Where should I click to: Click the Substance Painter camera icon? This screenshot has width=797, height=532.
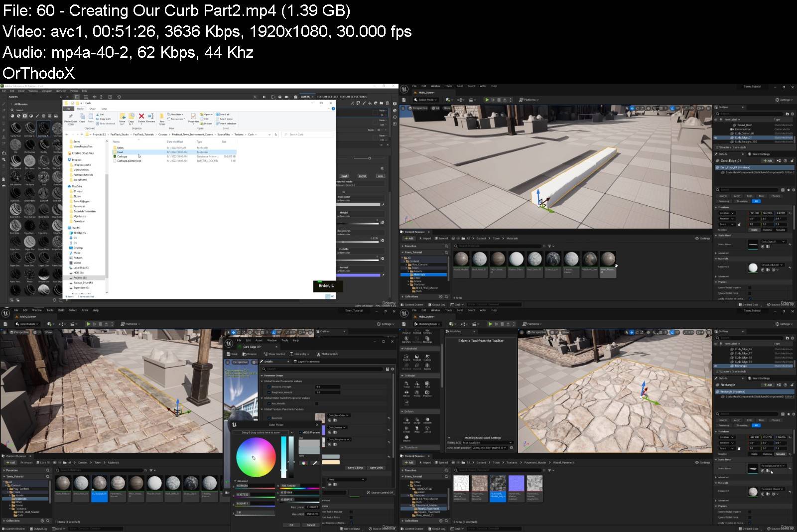[x=295, y=97]
